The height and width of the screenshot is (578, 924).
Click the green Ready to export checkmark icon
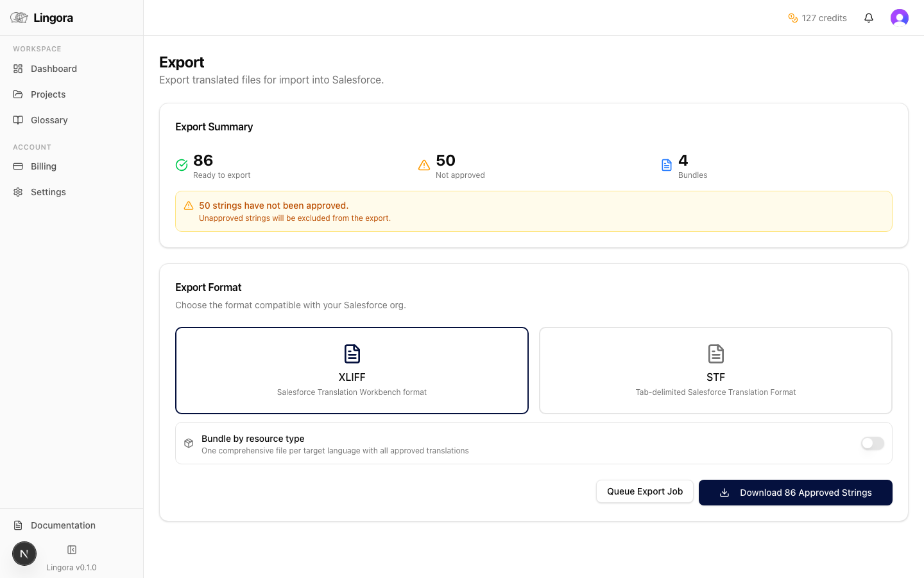pos(182,164)
